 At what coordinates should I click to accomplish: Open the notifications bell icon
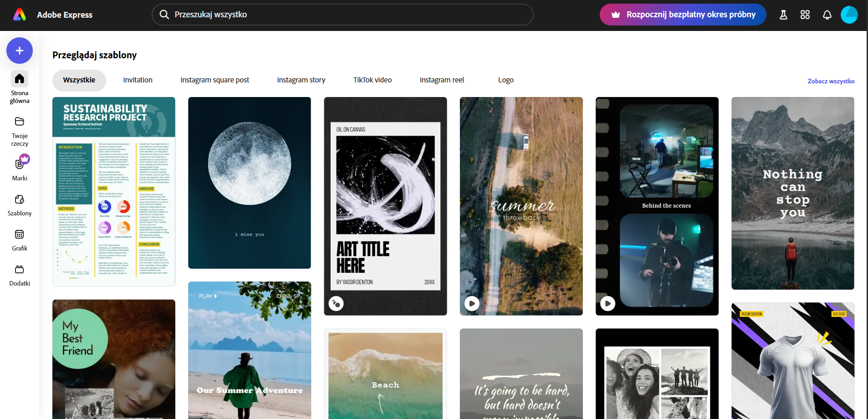[x=827, y=15]
